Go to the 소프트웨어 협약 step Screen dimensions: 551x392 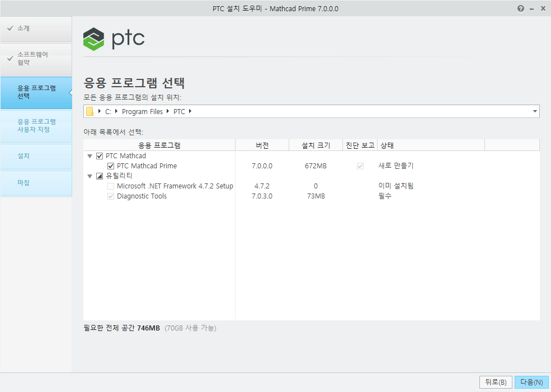(36, 59)
